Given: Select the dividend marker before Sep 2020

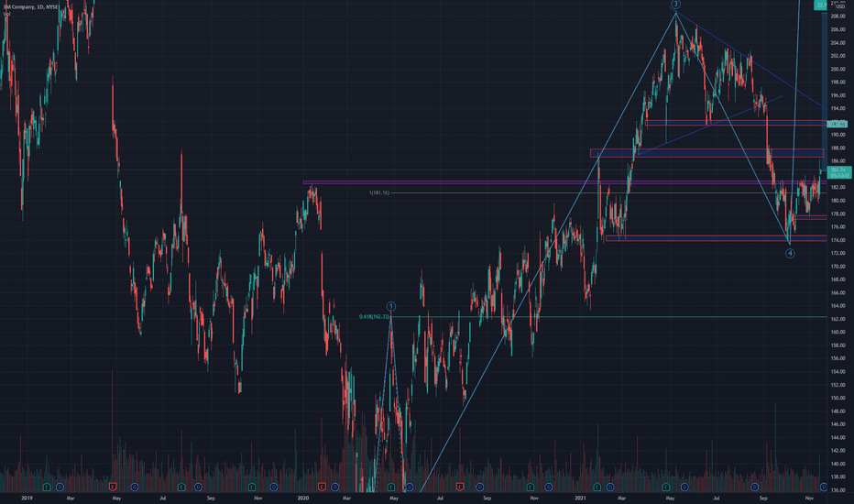Looking at the screenshot, I should click(480, 487).
